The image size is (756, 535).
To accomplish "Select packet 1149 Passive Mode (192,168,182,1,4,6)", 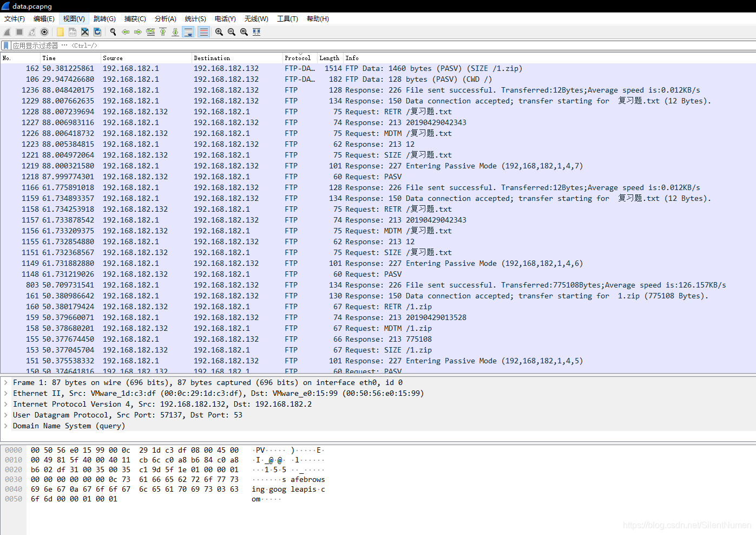I will point(378,263).
